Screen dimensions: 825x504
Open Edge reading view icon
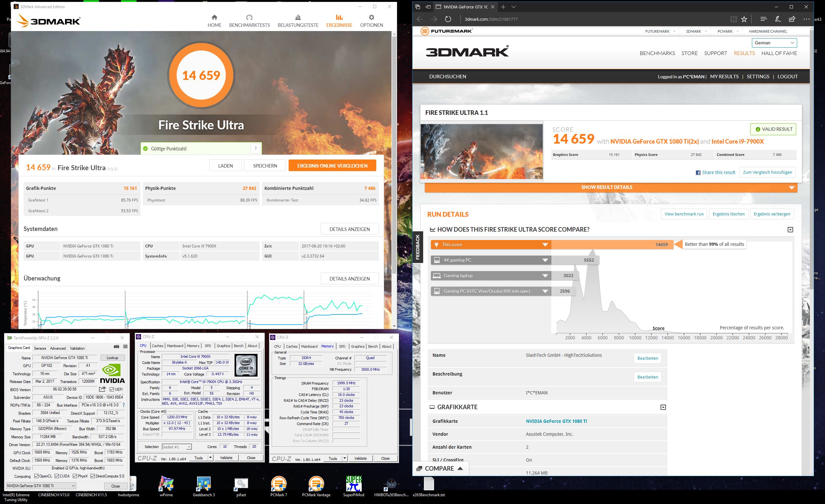coord(733,19)
